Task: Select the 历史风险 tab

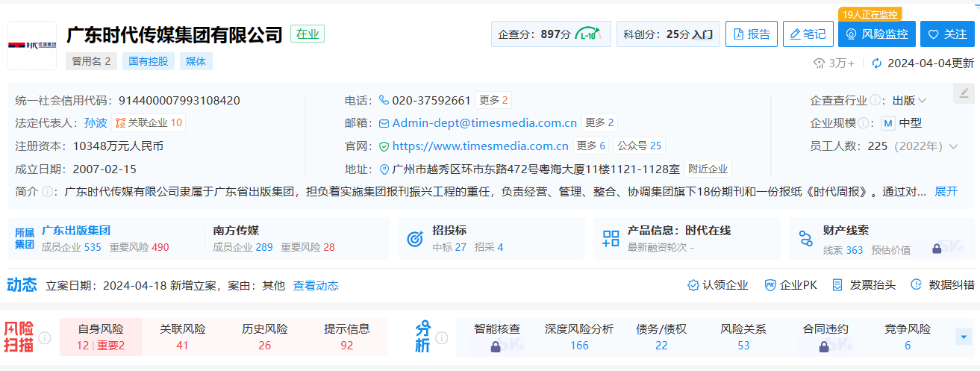Action: coord(264,337)
